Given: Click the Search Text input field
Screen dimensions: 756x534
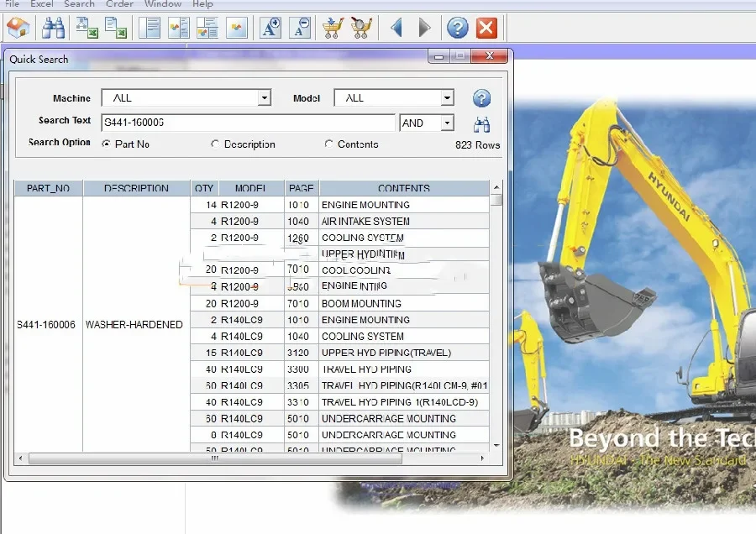Looking at the screenshot, I should click(x=248, y=123).
